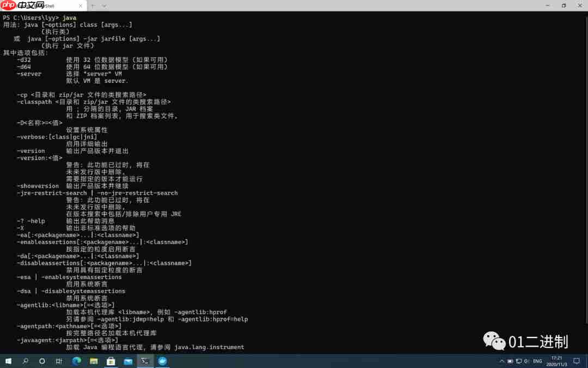The height and width of the screenshot is (368, 588).
Task: Restore down the terminal window
Action: [563, 5]
